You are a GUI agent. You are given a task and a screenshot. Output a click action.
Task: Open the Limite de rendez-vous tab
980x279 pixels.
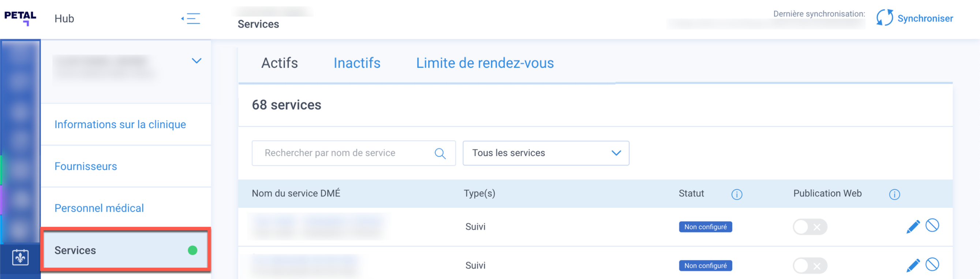click(485, 63)
